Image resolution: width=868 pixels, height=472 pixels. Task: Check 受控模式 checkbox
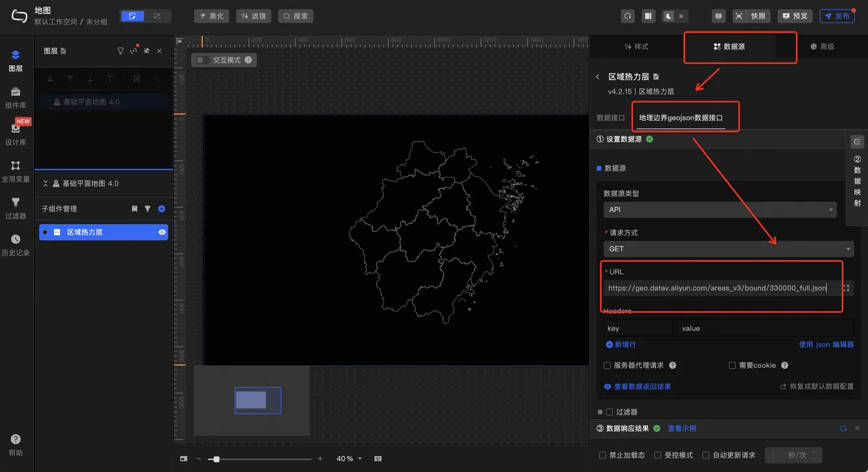point(658,455)
